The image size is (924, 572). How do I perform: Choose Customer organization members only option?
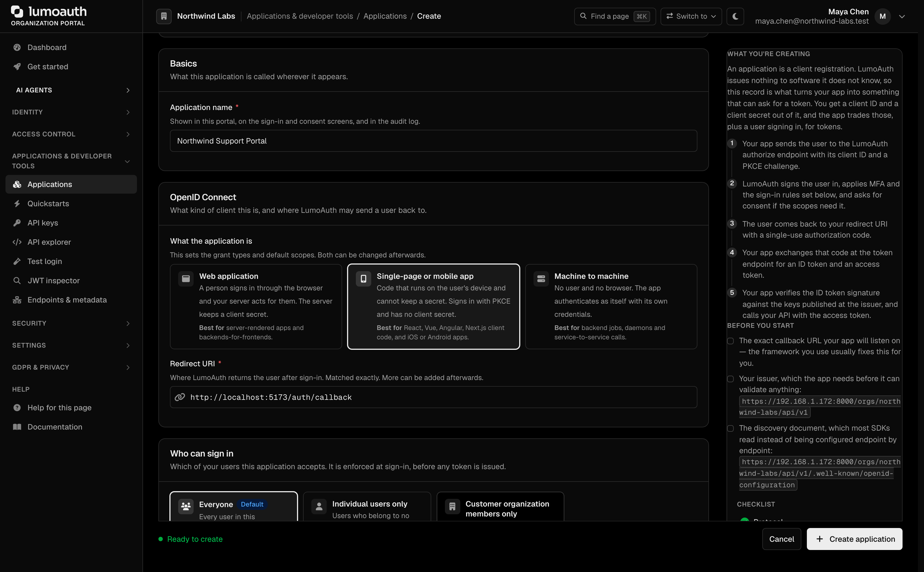(500, 507)
